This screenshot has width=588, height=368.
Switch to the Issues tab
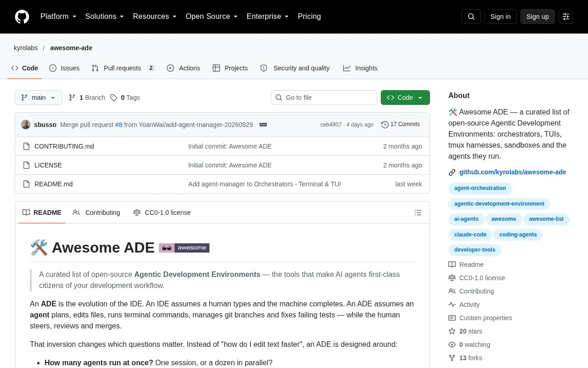64,68
